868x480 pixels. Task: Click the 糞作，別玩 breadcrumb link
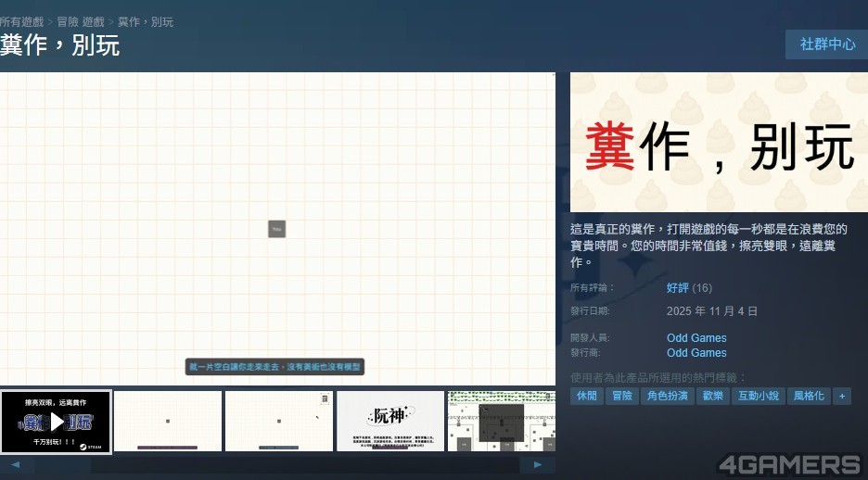click(x=146, y=21)
